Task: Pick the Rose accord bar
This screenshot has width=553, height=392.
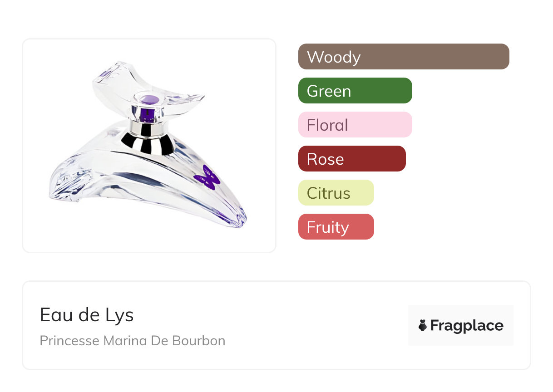Action: pyautogui.click(x=351, y=159)
